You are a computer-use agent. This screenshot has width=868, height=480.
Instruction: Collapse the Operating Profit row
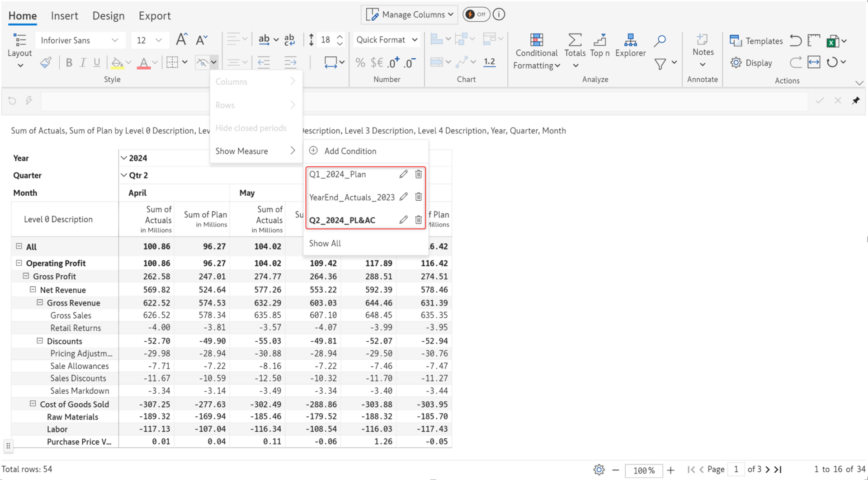[19, 263]
